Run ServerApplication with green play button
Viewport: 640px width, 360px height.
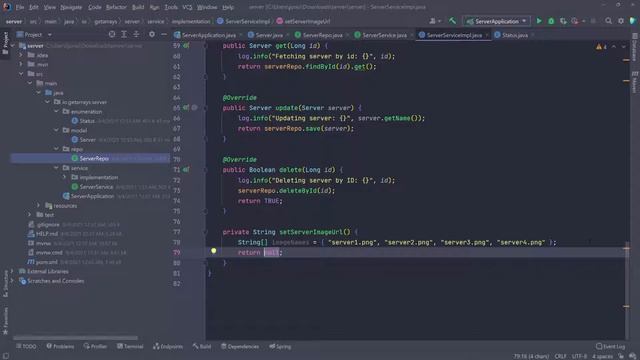point(539,21)
